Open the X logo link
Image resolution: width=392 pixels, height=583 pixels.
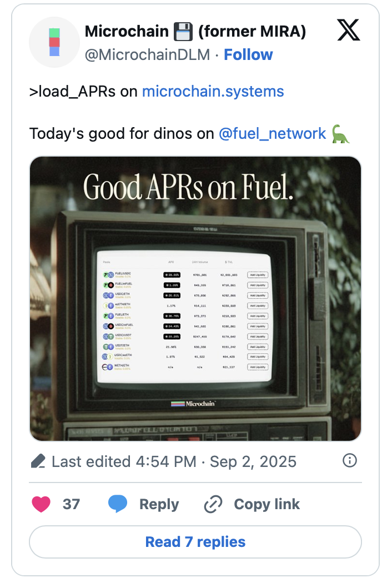click(349, 29)
